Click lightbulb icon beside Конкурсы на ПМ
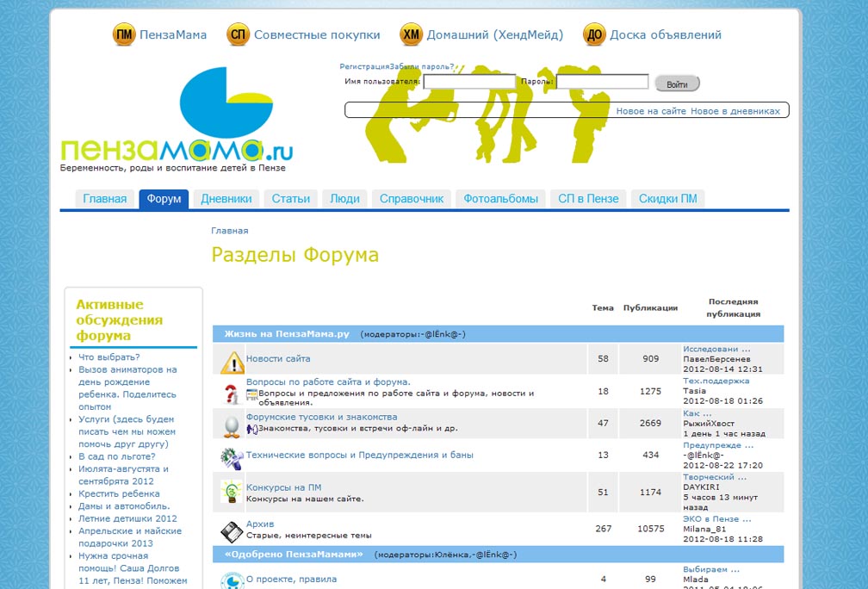868x589 pixels. 232,492
